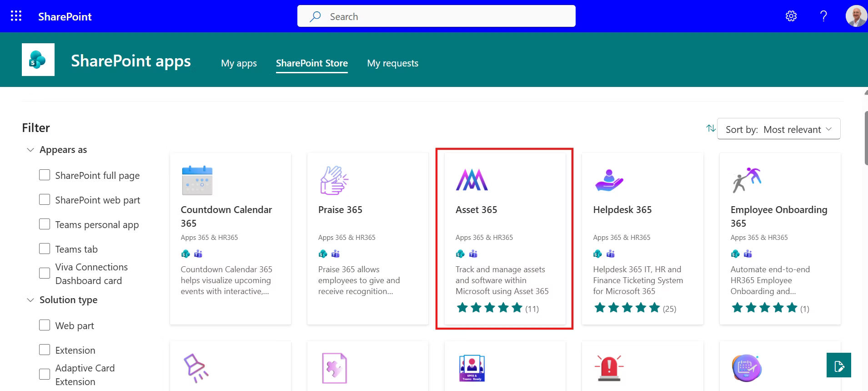Click the Praise 365 description text
Viewport: 868px width, 391px height.
(359, 280)
